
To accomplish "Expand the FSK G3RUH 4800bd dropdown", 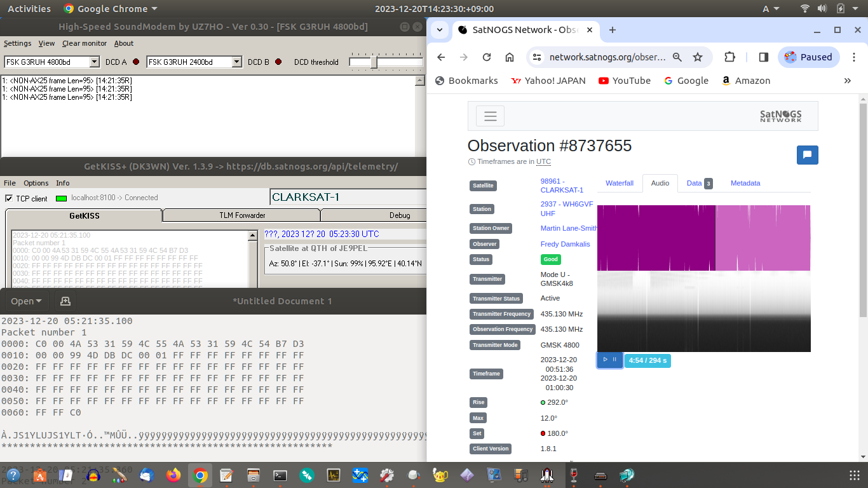I will (x=95, y=62).
